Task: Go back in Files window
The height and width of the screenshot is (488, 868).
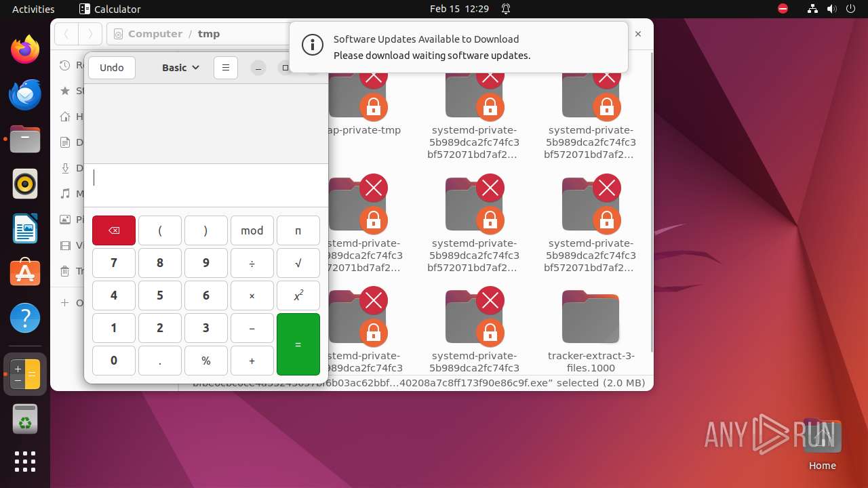Action: pyautogui.click(x=66, y=34)
